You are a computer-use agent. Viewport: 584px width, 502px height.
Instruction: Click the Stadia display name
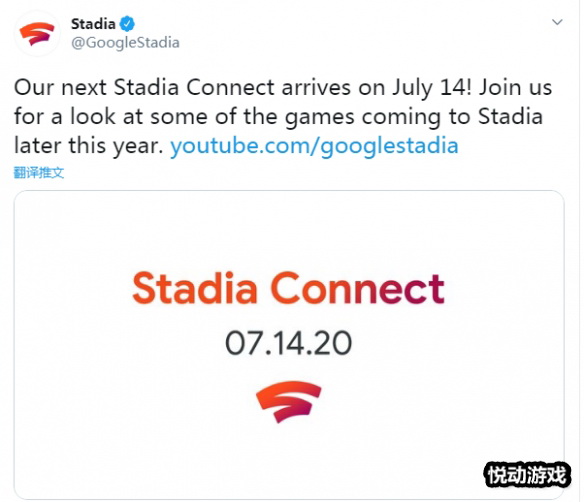93,24
